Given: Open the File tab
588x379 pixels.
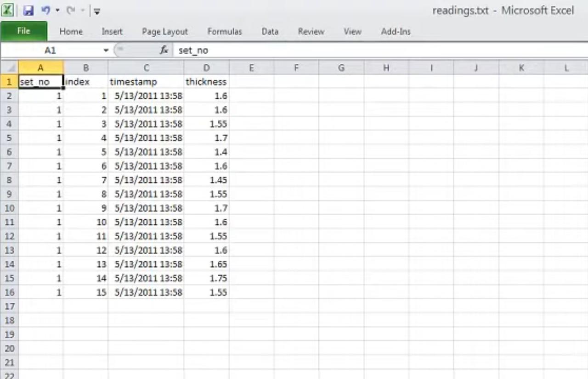Looking at the screenshot, I should tap(23, 31).
